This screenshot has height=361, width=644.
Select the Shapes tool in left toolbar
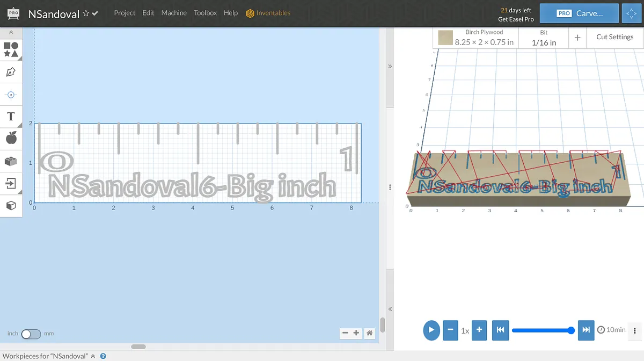11,49
